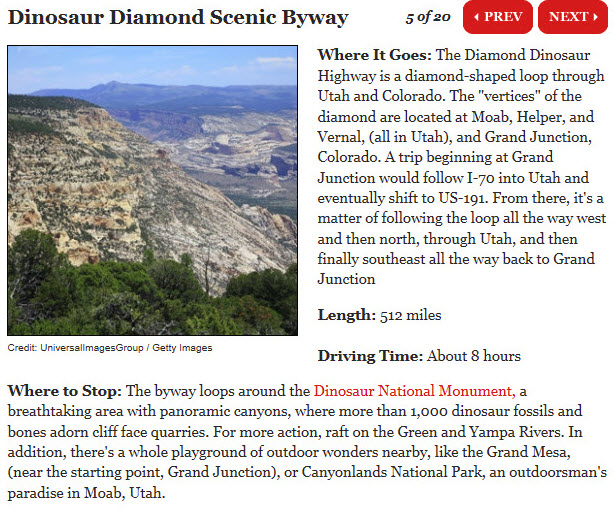Image resolution: width=614 pixels, height=518 pixels.
Task: Click the canyon landscape photo
Action: point(152,190)
